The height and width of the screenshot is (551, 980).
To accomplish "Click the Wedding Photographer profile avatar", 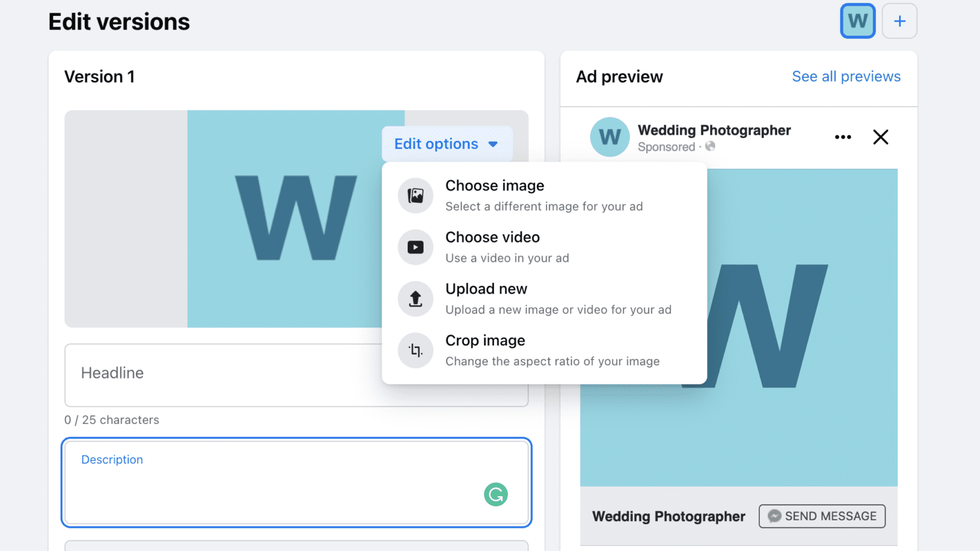I will tap(609, 137).
